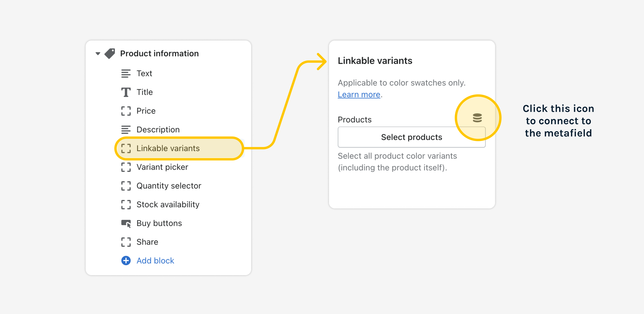Click the Product information section title
The width and height of the screenshot is (644, 314).
[160, 53]
